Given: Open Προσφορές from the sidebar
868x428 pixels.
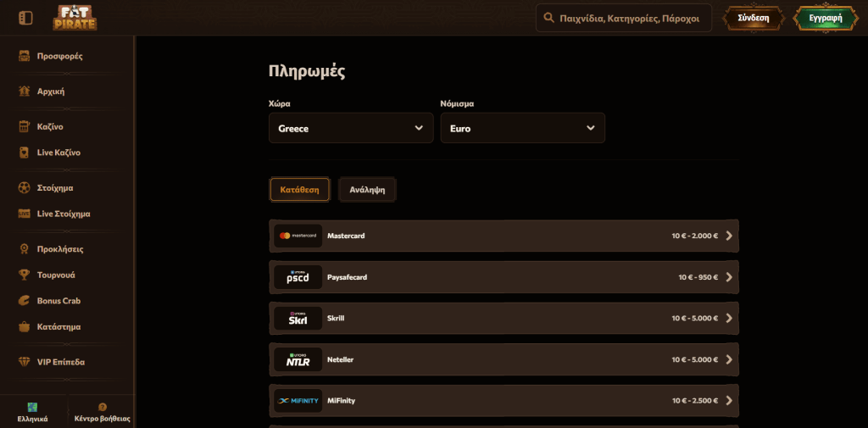Looking at the screenshot, I should [x=59, y=56].
